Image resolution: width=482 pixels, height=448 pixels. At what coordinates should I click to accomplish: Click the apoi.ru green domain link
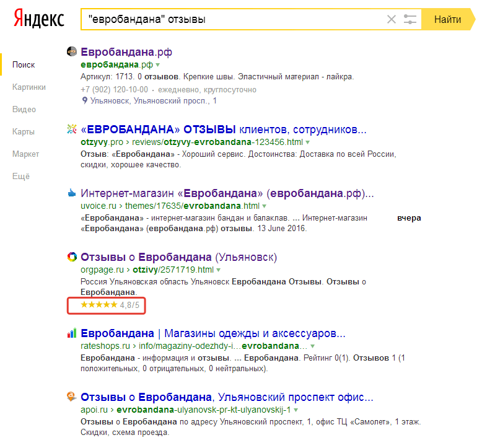pos(94,410)
